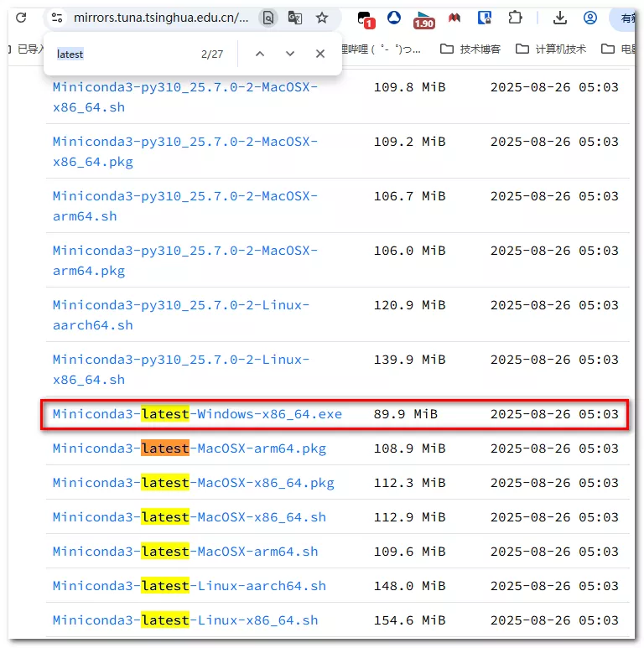The width and height of the screenshot is (644, 648).
Task: Reload the page with refresh icon
Action: (21, 18)
